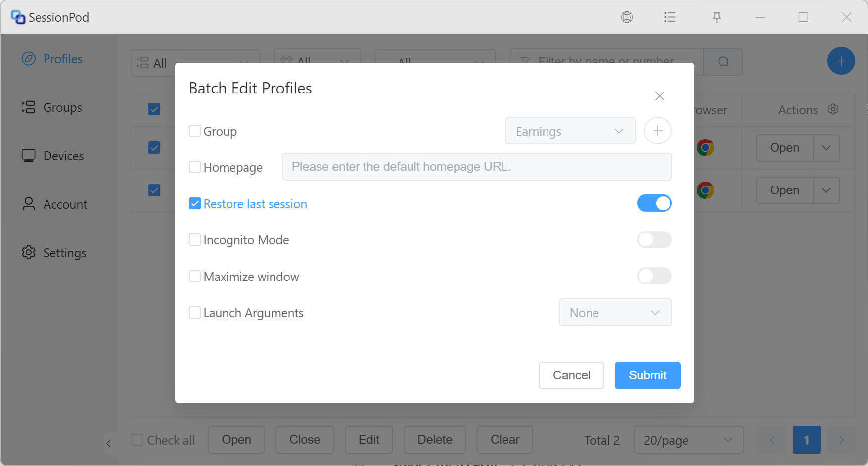Enable the Homepage checkbox
868x466 pixels.
[195, 167]
